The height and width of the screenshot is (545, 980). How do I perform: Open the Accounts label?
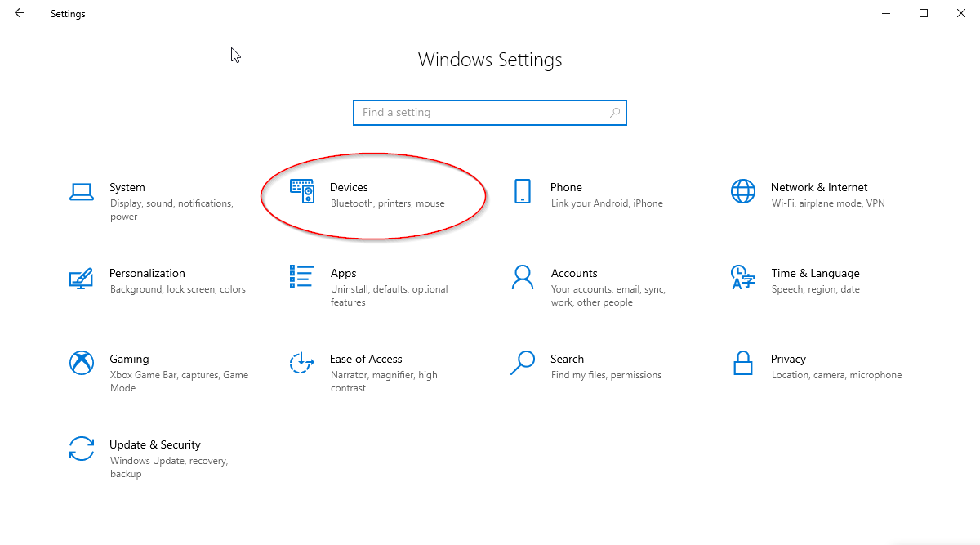pyautogui.click(x=574, y=273)
